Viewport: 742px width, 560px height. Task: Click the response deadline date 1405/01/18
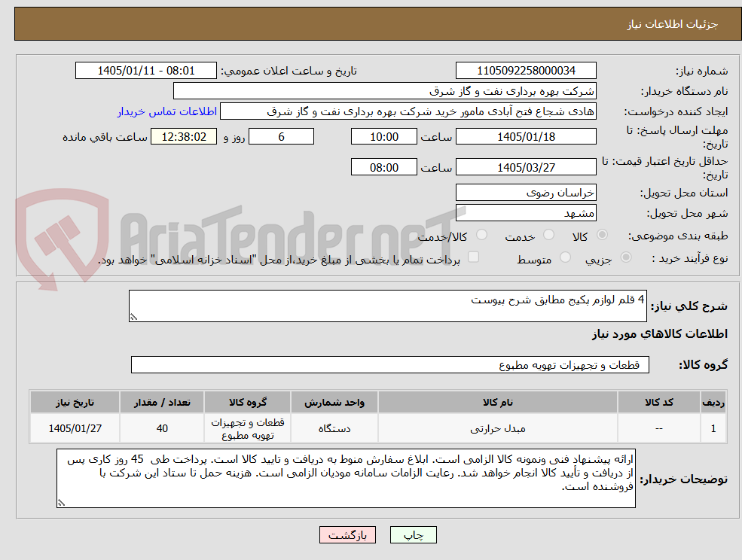(526, 137)
